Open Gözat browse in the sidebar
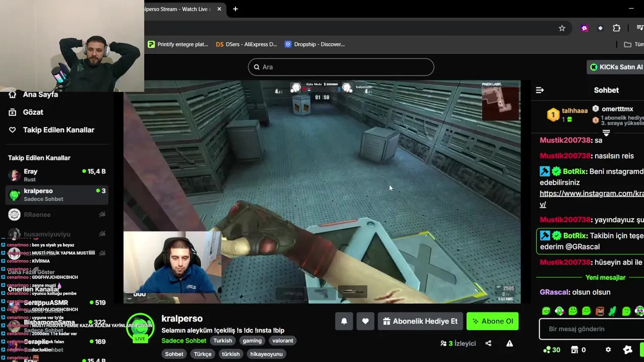Viewport: 644px width, 362px height. pyautogui.click(x=26, y=112)
